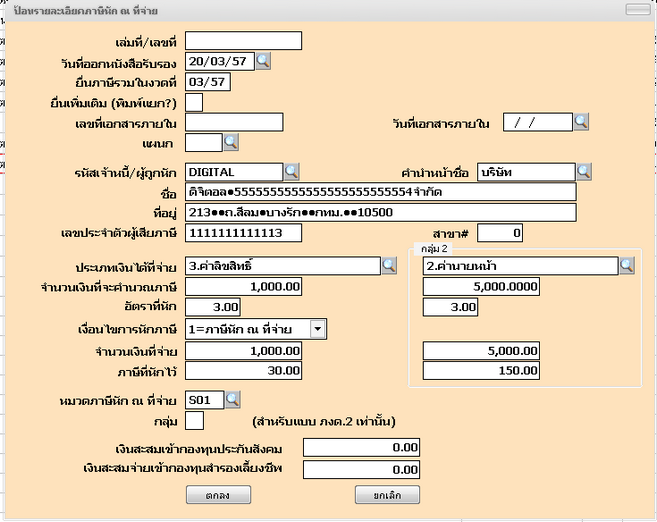Open department (แผนก) search lookup
657x522 pixels.
click(x=231, y=142)
